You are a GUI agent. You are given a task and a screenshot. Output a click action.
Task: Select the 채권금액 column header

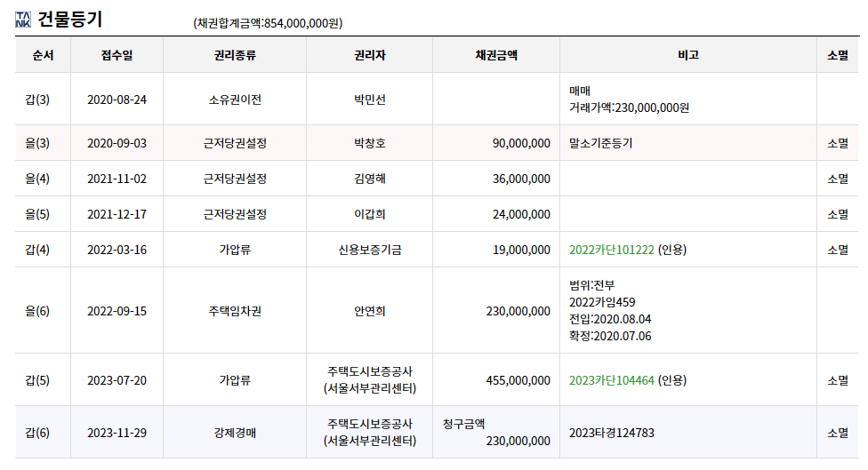496,55
